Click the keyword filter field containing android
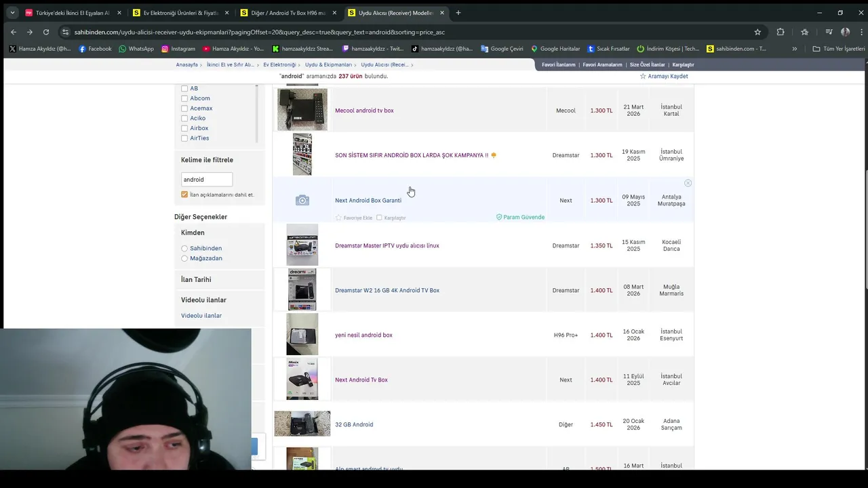Image resolution: width=868 pixels, height=488 pixels. tap(207, 180)
